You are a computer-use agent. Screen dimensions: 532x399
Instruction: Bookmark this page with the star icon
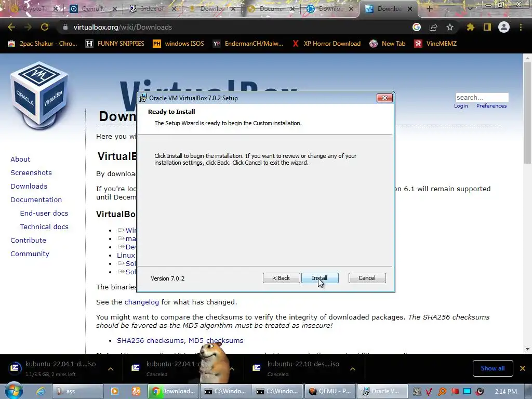(x=450, y=27)
